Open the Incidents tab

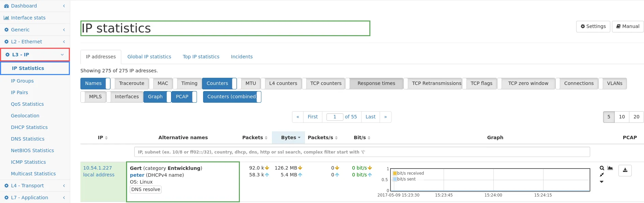coord(242,57)
